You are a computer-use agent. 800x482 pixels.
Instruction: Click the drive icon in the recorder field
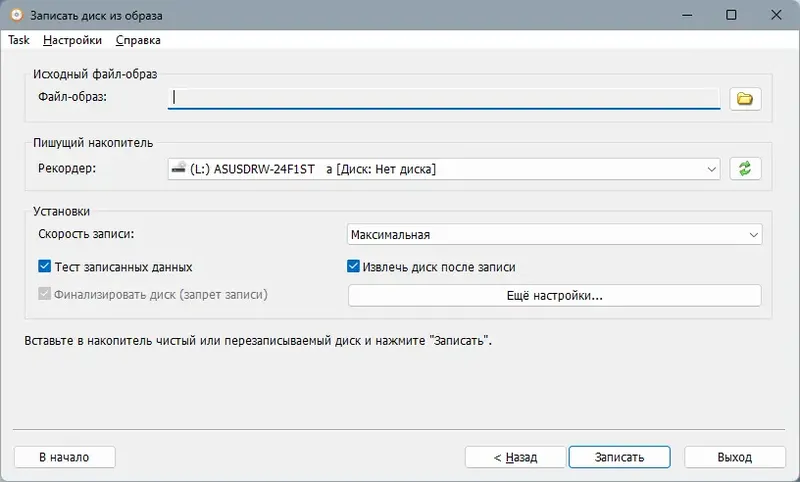178,169
